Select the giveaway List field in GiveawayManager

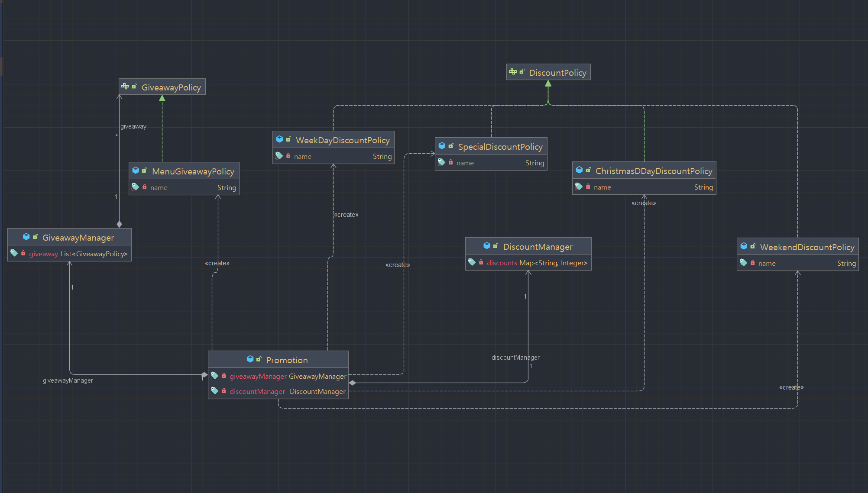(x=78, y=254)
